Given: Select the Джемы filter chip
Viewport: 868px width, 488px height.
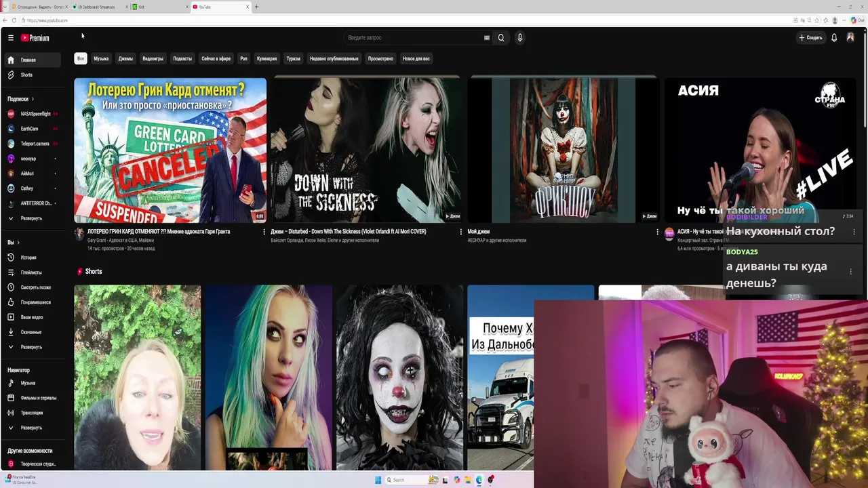Looking at the screenshot, I should pyautogui.click(x=125, y=58).
